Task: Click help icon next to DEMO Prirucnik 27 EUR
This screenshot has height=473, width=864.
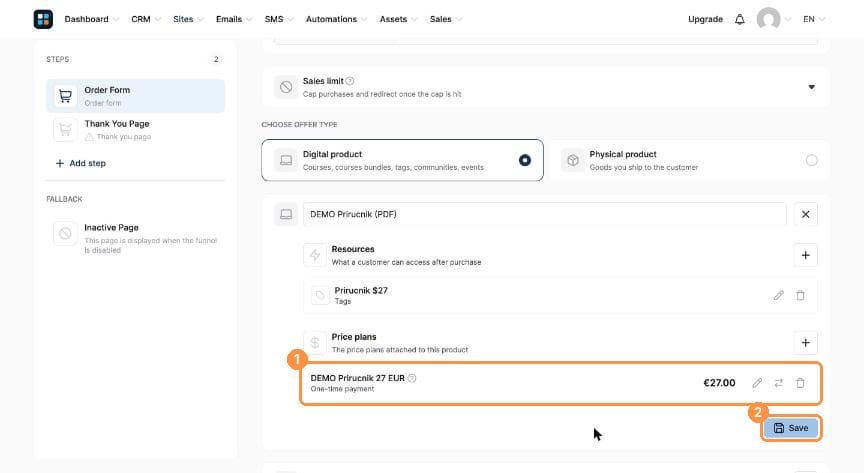Action: [412, 378]
